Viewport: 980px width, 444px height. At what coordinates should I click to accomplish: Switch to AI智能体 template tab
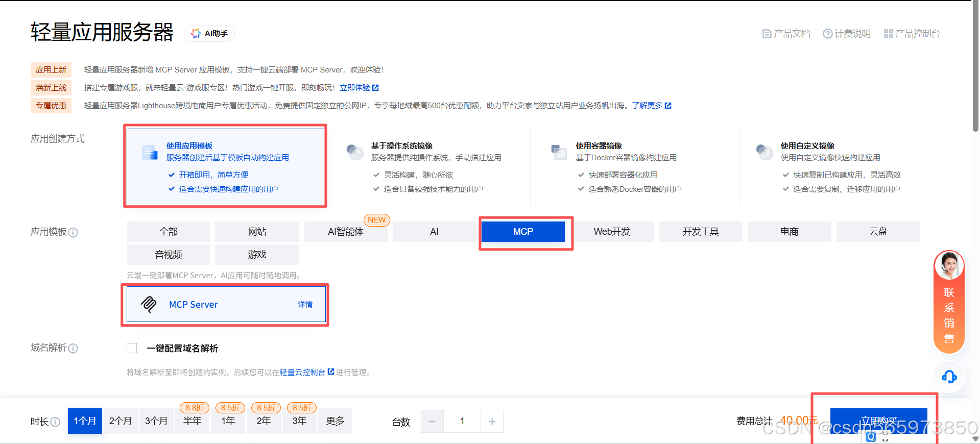[346, 232]
